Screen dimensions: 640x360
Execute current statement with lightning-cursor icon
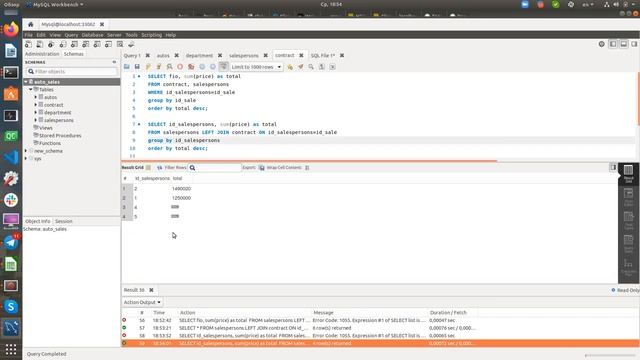[x=159, y=67]
